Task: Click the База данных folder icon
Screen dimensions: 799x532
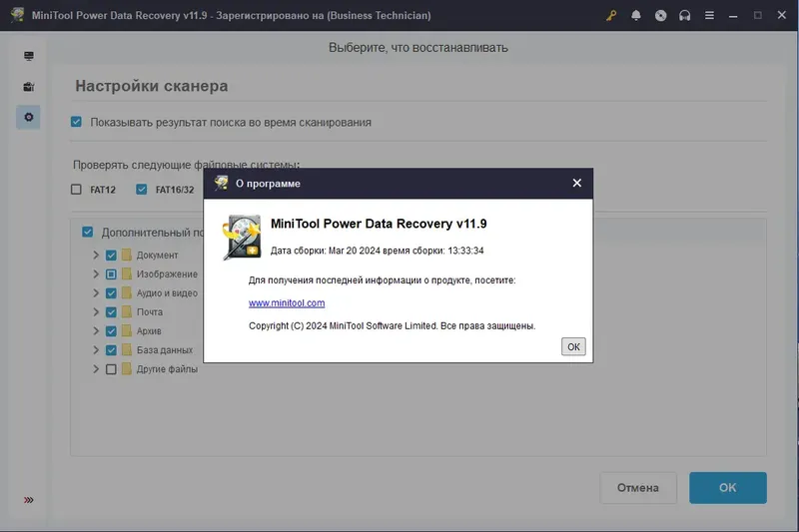Action: coord(127,349)
